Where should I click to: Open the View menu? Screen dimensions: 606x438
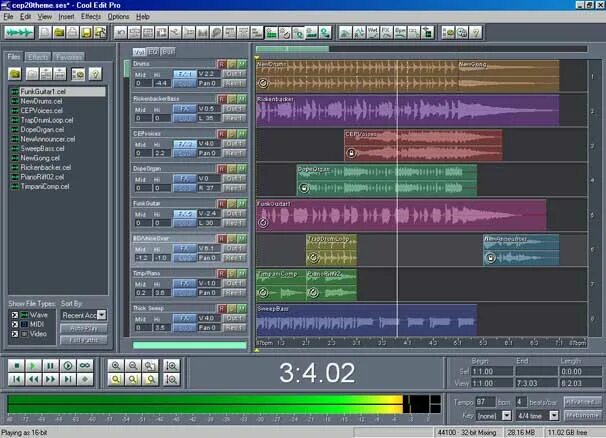[x=44, y=17]
